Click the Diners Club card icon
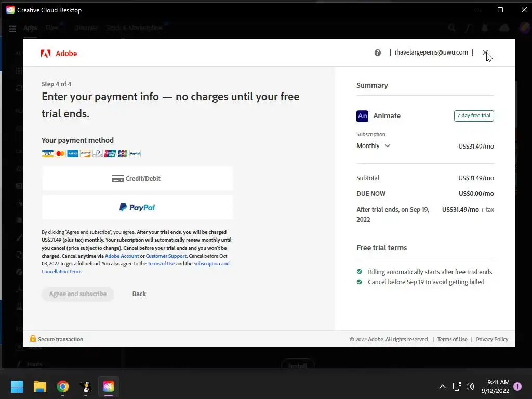 (x=97, y=153)
